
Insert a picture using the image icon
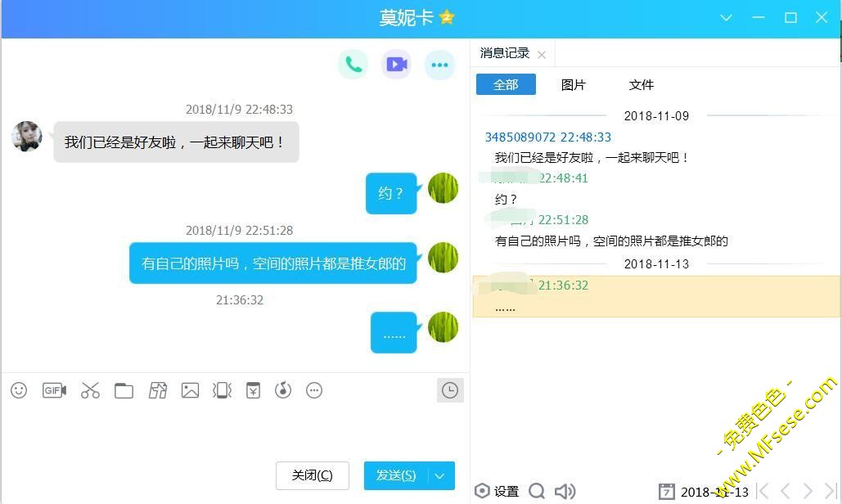click(190, 391)
